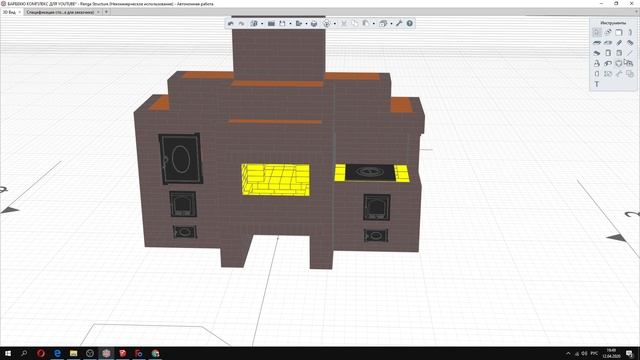Click the copy icon in top toolbar
Screen dimensions: 640x360
pos(355,24)
